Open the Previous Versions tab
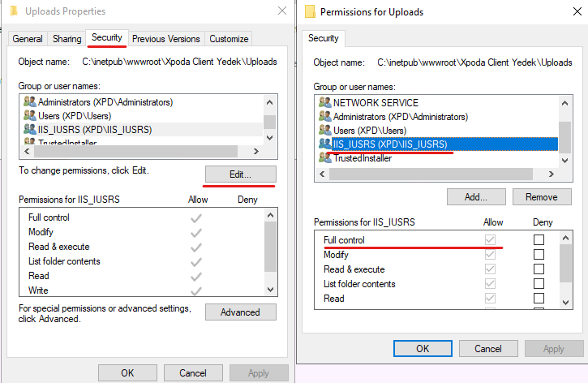The height and width of the screenshot is (383, 588). (166, 39)
